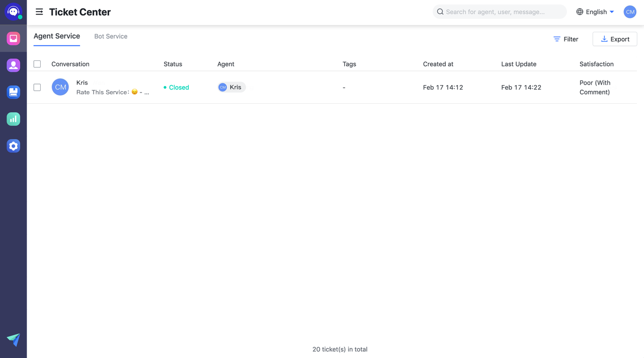Collapse the sidebar with hamburger icon
The image size is (644, 358).
[39, 12]
